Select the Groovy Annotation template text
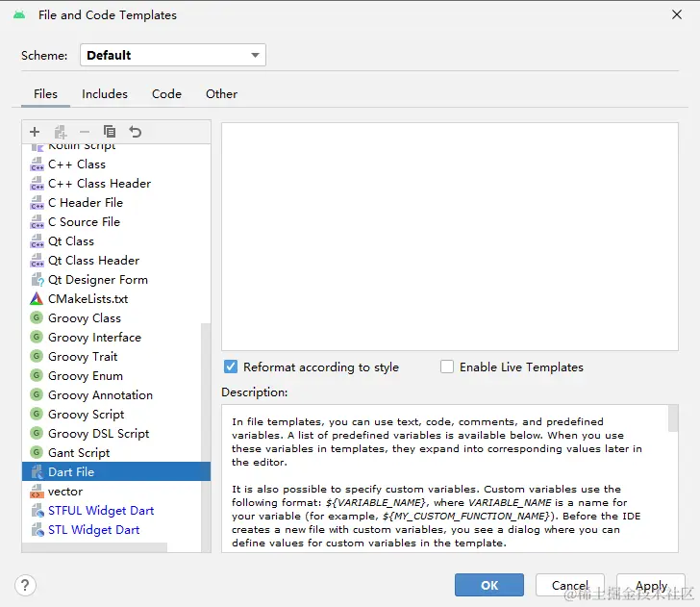The width and height of the screenshot is (700, 607). click(100, 394)
